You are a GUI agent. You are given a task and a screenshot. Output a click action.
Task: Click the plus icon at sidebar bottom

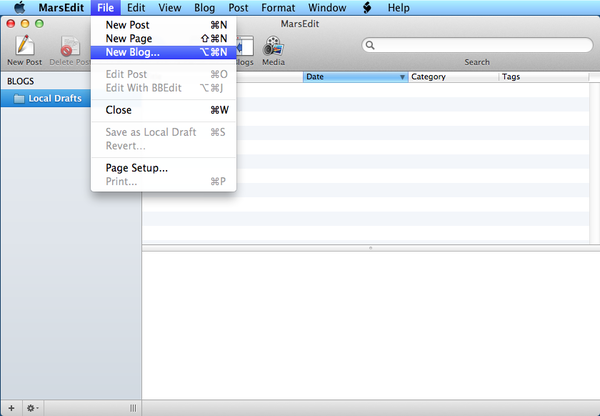point(11,408)
